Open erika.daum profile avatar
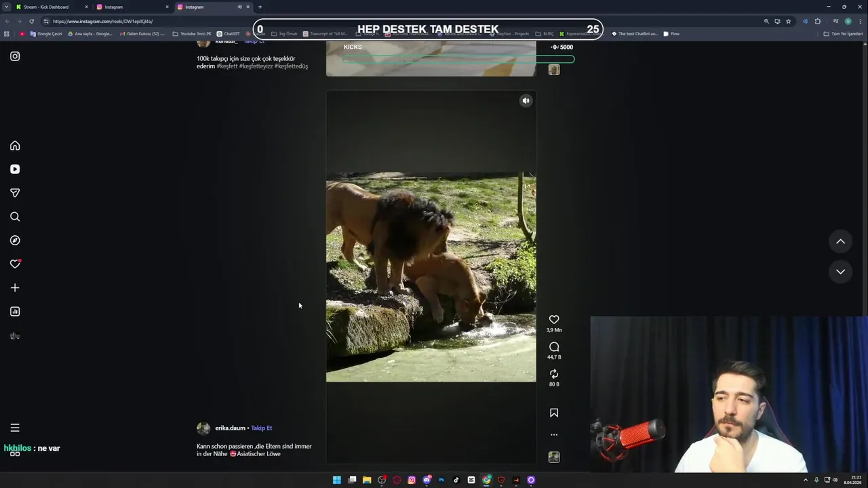 click(203, 428)
